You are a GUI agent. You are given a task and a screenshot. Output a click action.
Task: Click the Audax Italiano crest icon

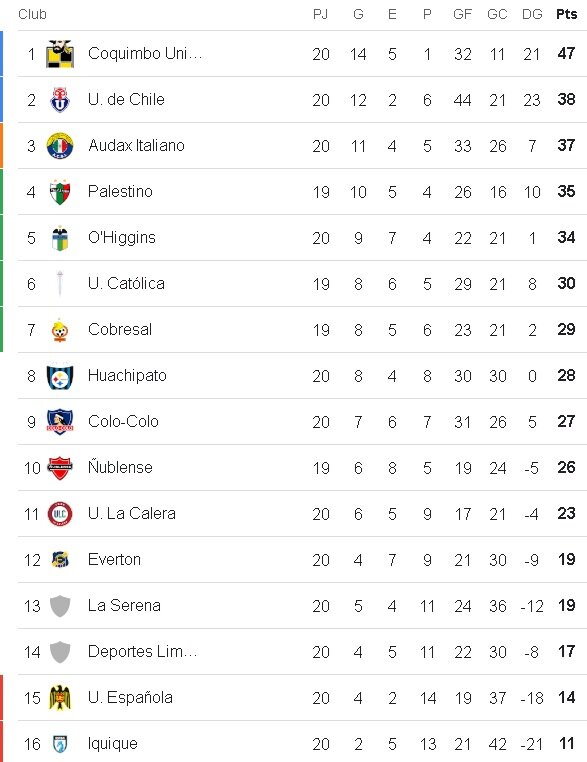(x=60, y=146)
